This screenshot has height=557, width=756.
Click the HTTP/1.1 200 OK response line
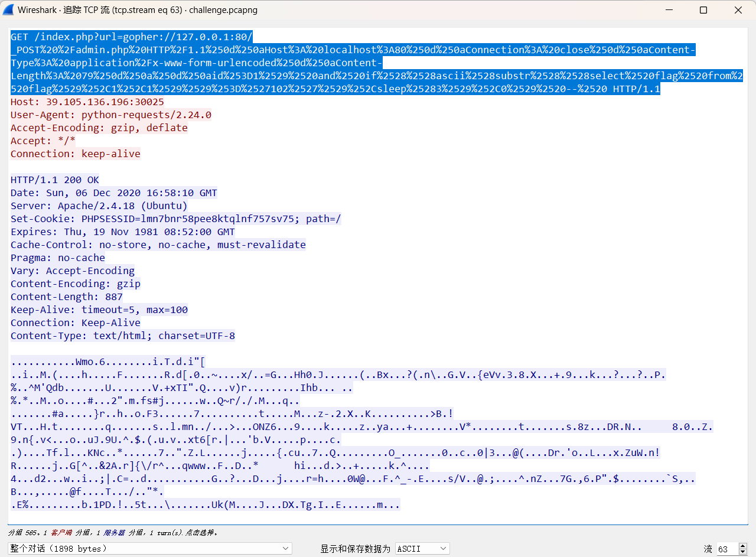pyautogui.click(x=55, y=180)
